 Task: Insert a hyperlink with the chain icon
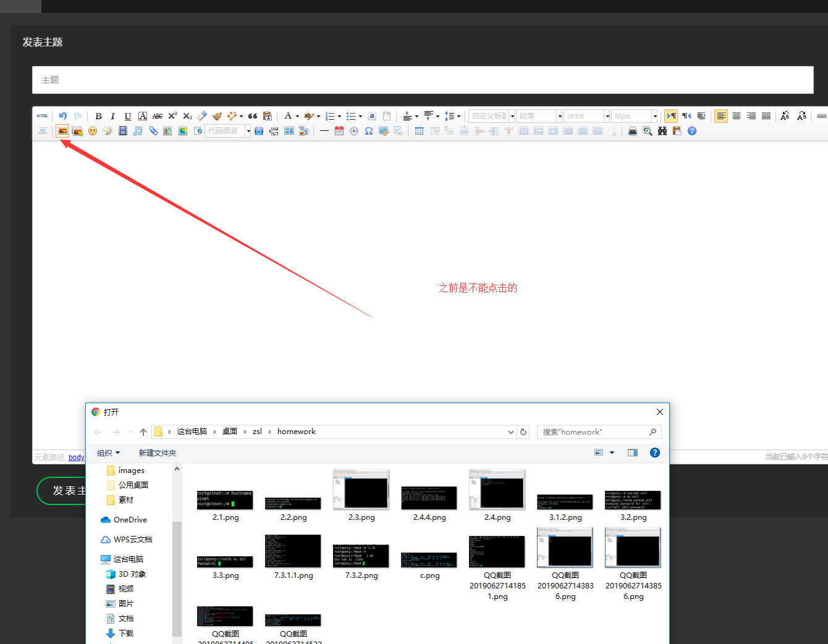tap(822, 116)
